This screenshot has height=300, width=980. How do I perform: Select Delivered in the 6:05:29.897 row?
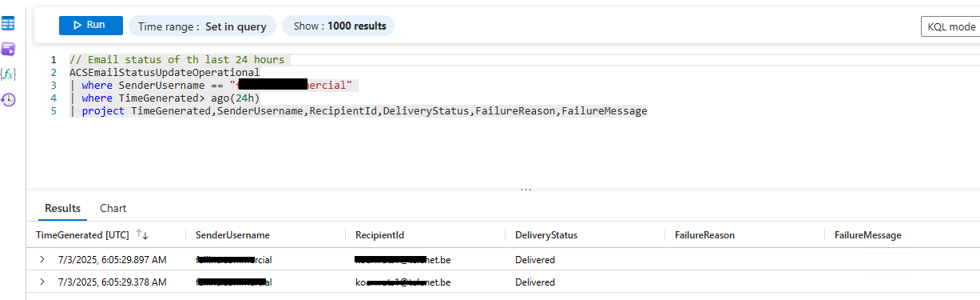pyautogui.click(x=535, y=260)
